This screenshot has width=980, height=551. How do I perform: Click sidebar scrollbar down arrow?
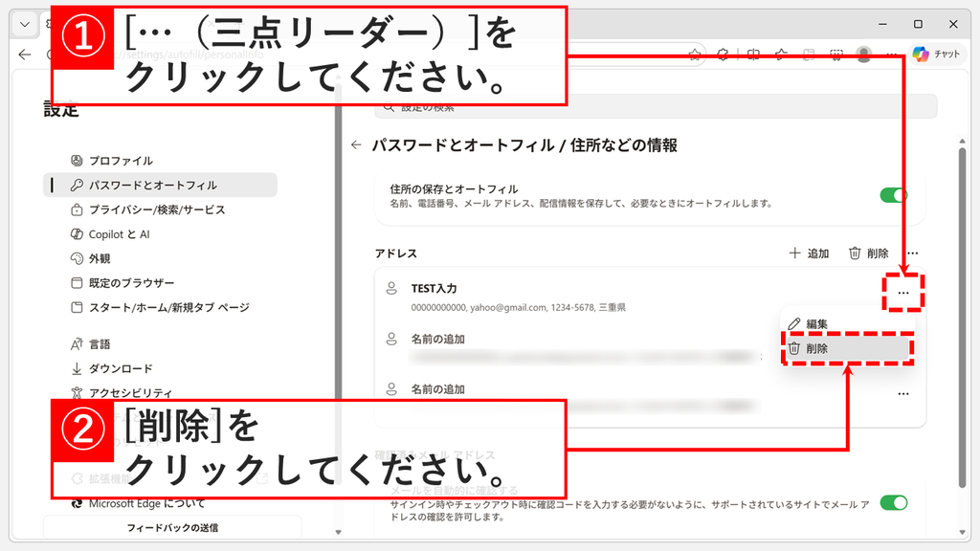click(338, 532)
